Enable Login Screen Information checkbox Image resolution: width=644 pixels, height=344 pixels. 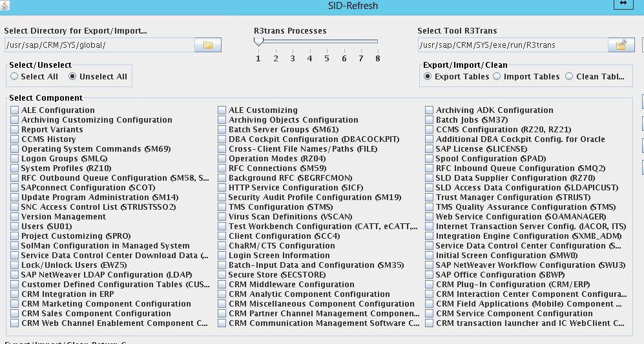[x=222, y=256]
